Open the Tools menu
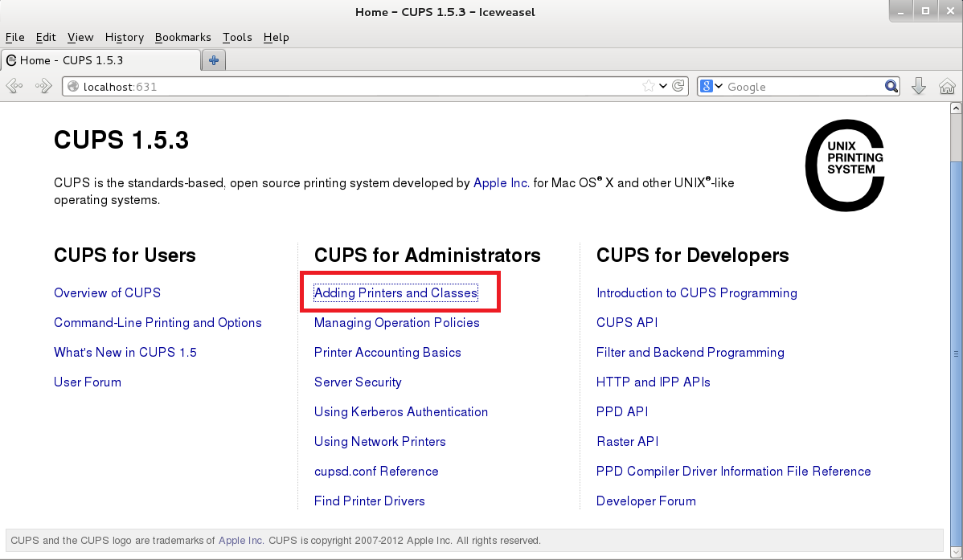963x560 pixels. click(x=237, y=38)
